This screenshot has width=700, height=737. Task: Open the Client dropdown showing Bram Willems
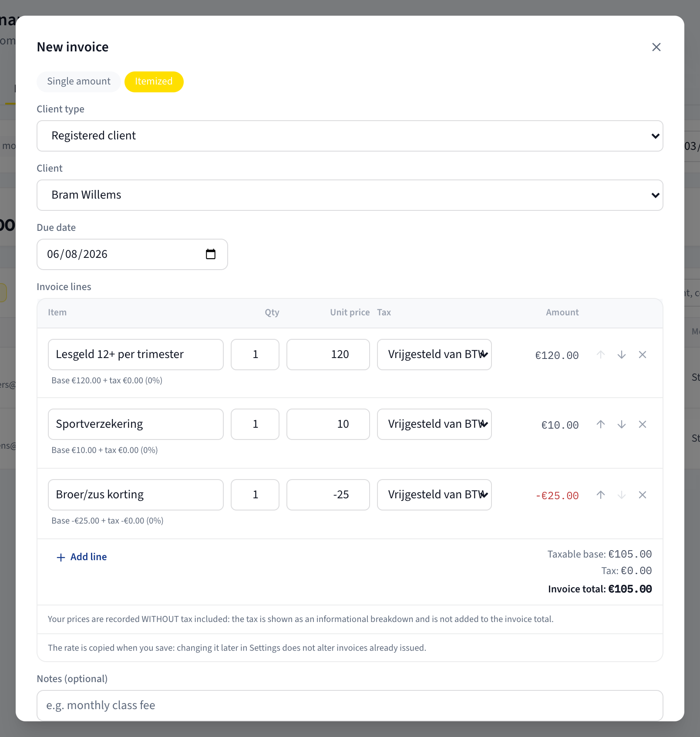tap(350, 195)
